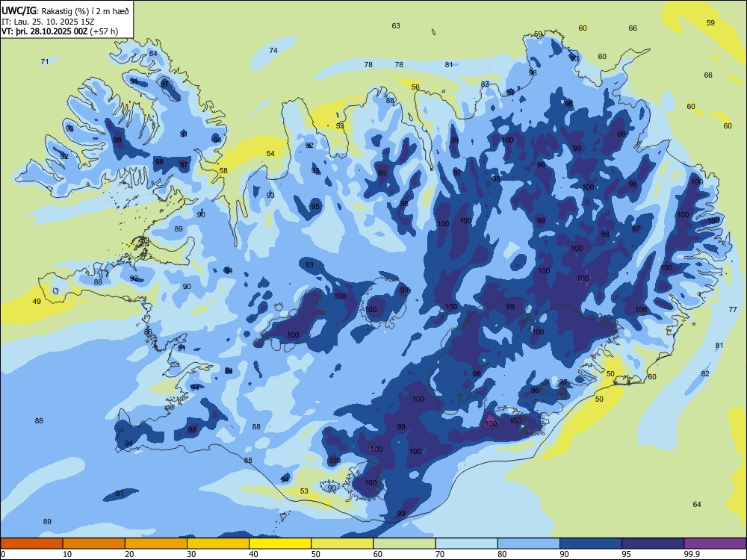Click the dark blue 90–95 legend swatch
Screen dimensions: 747x560
click(591, 544)
